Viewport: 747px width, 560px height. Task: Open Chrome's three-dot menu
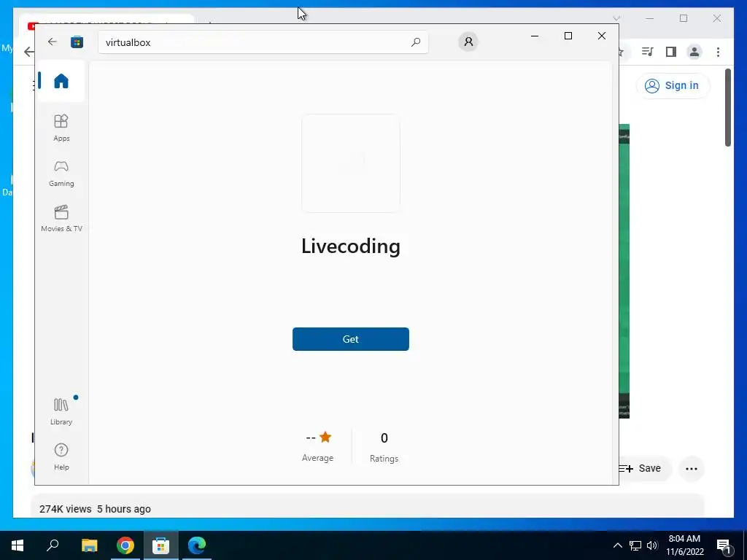coord(718,52)
